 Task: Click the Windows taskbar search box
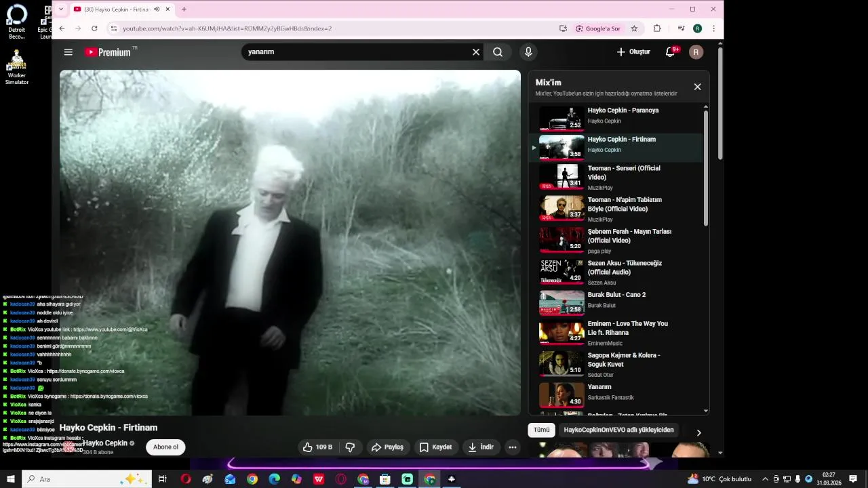click(88, 479)
